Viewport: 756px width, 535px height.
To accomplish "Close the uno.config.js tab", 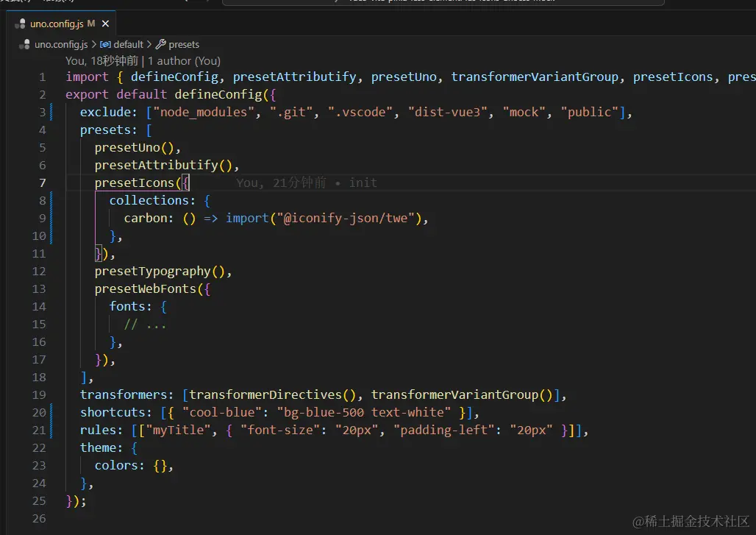I will (106, 24).
